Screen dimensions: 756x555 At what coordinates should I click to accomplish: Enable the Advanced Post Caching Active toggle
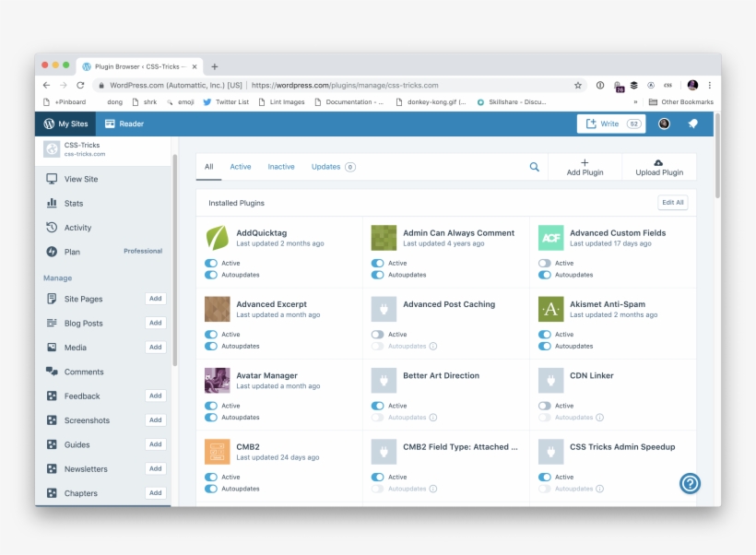click(x=378, y=335)
